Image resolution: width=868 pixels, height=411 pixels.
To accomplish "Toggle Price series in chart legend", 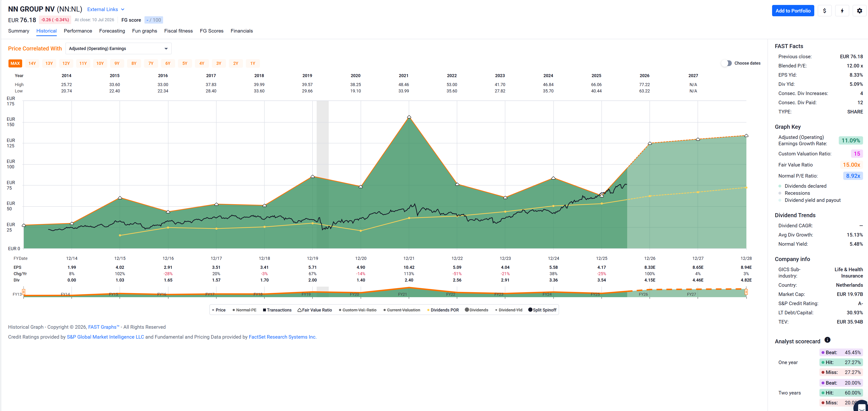I will click(219, 310).
